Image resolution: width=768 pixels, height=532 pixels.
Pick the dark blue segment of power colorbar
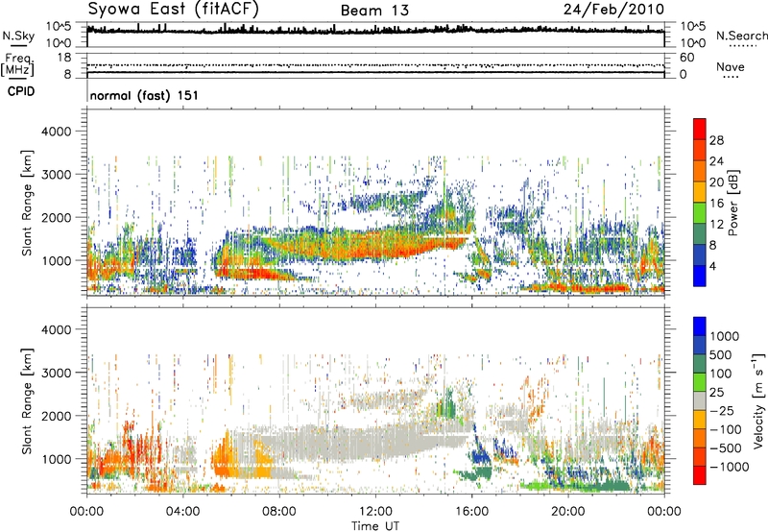pos(700,255)
